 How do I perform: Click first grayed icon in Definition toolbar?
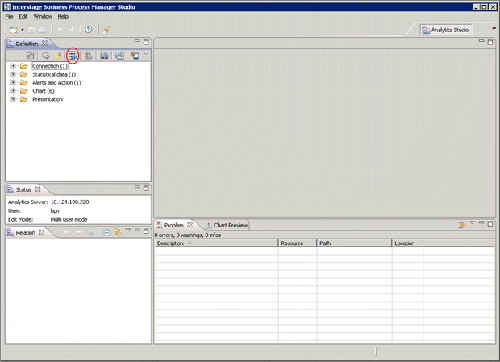(30, 56)
